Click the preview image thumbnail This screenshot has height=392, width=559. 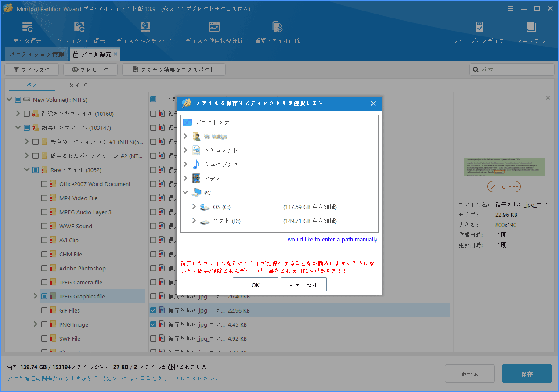click(x=504, y=167)
